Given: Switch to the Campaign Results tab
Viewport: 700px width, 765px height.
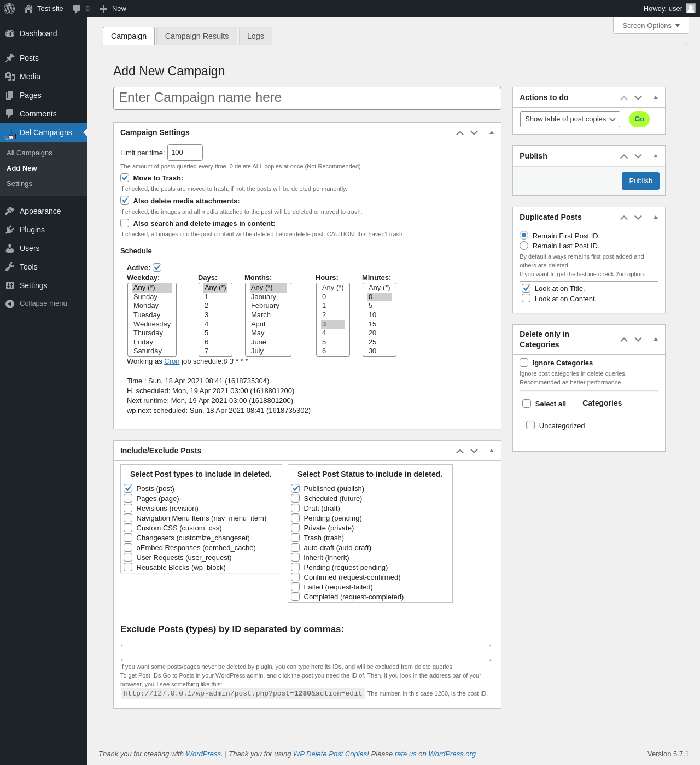Looking at the screenshot, I should pos(197,36).
